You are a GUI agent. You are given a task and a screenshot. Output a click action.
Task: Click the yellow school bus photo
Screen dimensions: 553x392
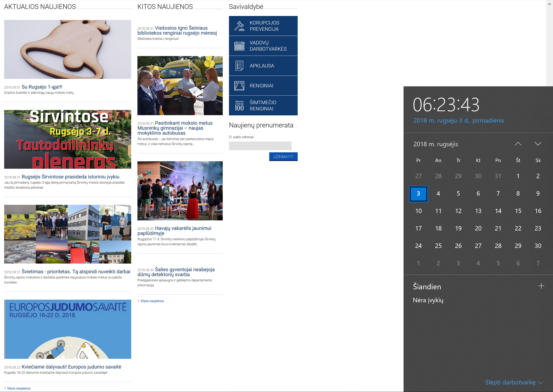pyautogui.click(x=180, y=86)
